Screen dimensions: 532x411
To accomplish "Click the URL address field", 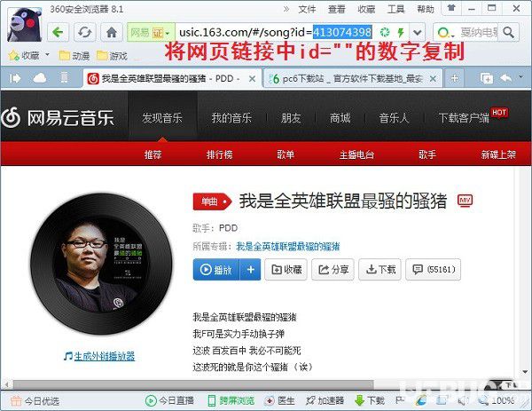I will tap(275, 33).
